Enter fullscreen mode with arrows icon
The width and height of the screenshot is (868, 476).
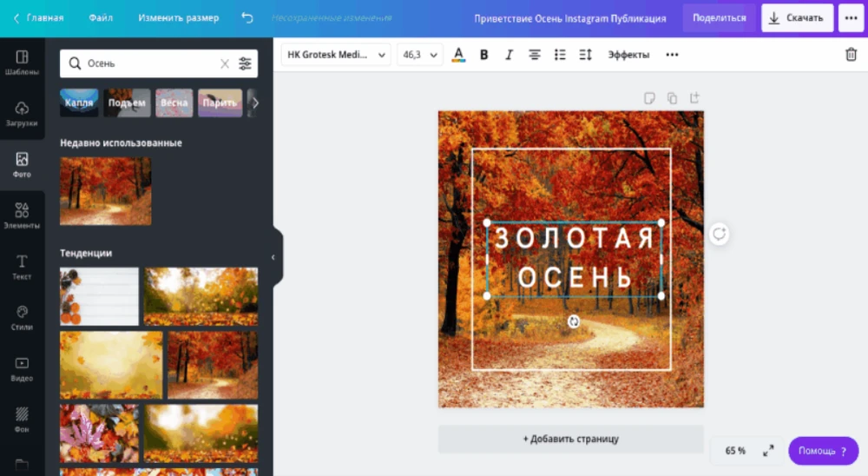coord(768,451)
